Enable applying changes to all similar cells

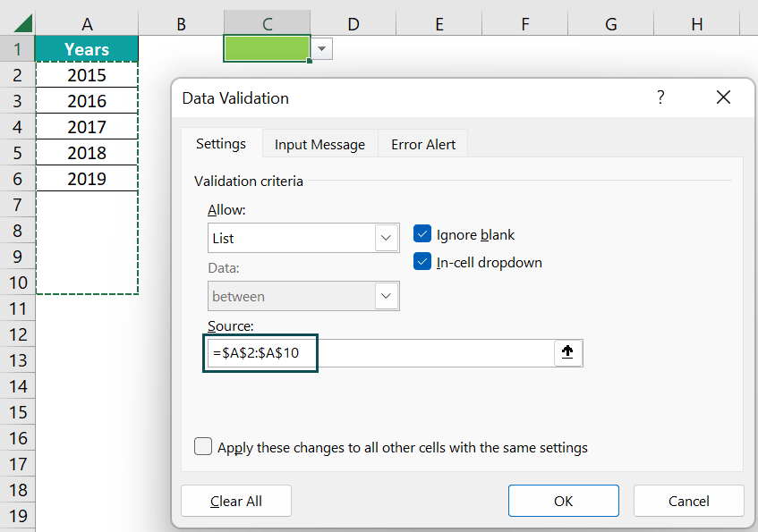point(203,447)
